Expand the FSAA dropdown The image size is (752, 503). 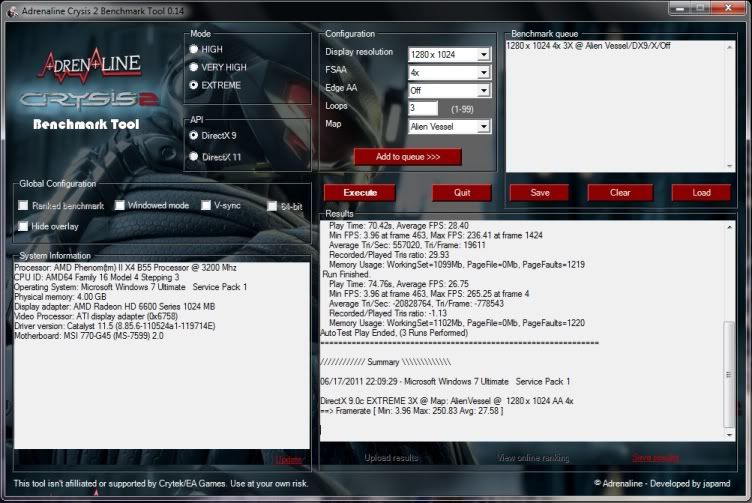[x=484, y=73]
